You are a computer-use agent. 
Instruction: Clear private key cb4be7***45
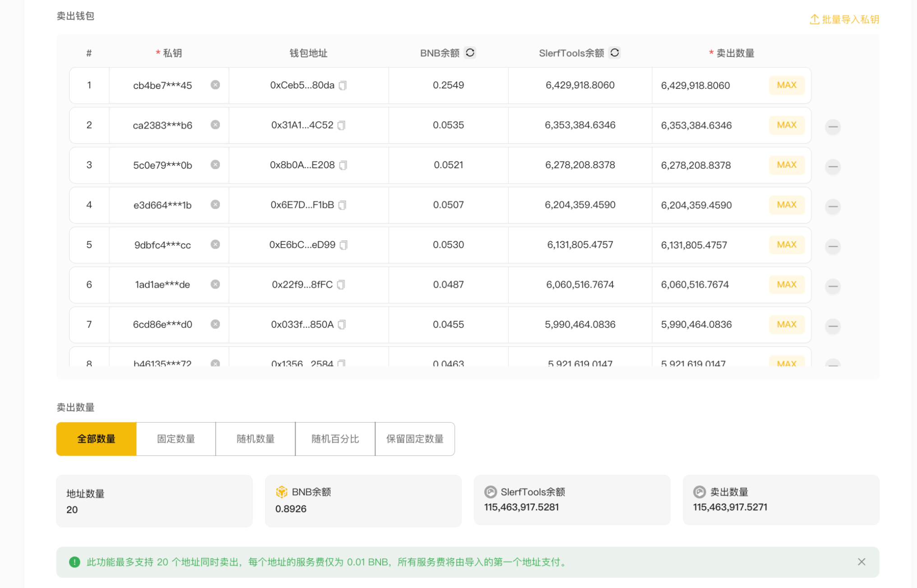coord(215,85)
